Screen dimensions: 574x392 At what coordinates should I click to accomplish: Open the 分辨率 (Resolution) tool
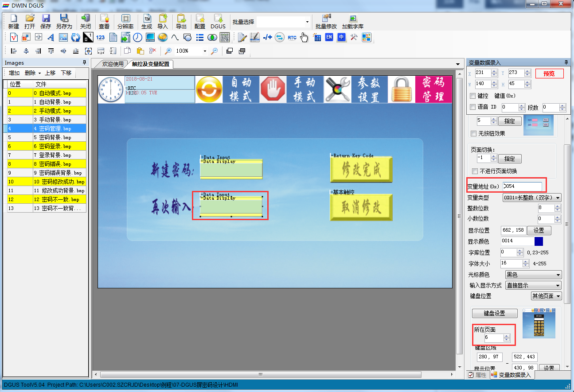click(x=125, y=21)
